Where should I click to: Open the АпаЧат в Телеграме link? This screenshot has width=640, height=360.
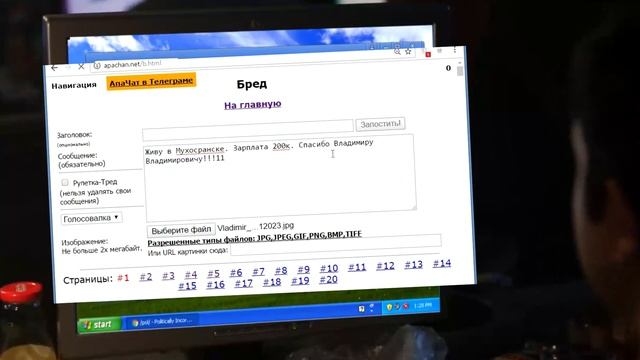click(x=151, y=82)
